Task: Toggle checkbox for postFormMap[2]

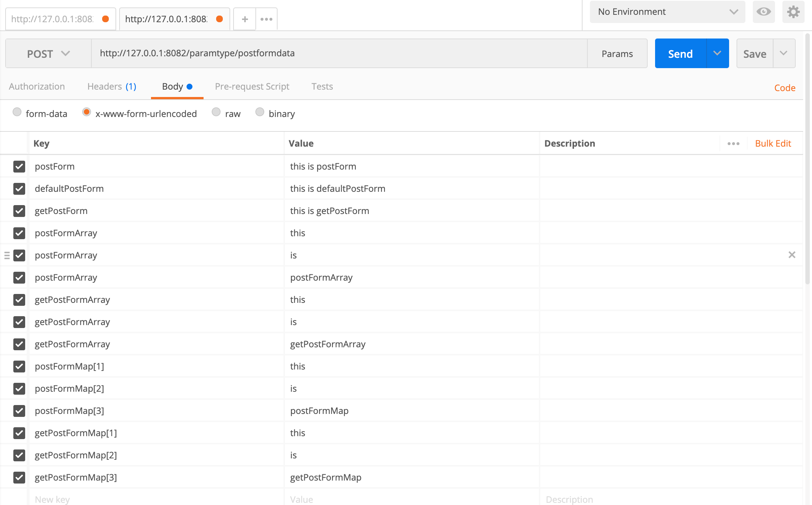Action: click(x=19, y=389)
